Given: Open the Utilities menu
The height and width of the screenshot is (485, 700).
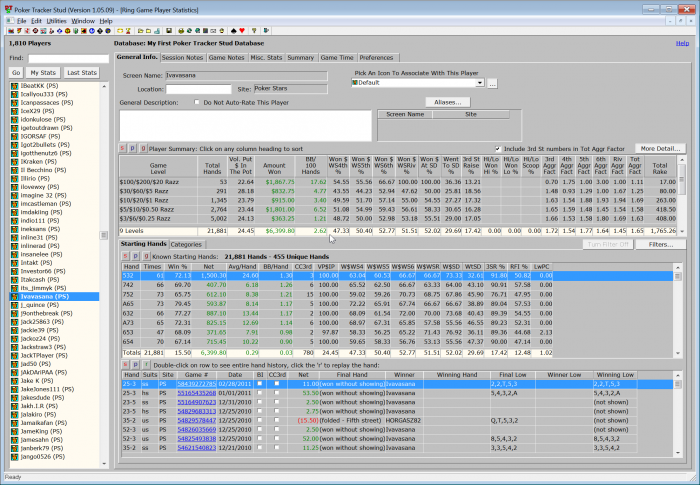Looking at the screenshot, I should pyautogui.click(x=56, y=20).
